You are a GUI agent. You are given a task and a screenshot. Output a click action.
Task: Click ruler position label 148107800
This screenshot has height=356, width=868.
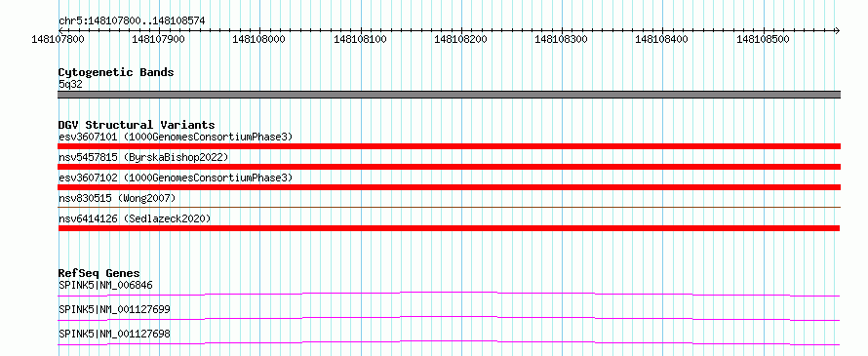click(59, 39)
